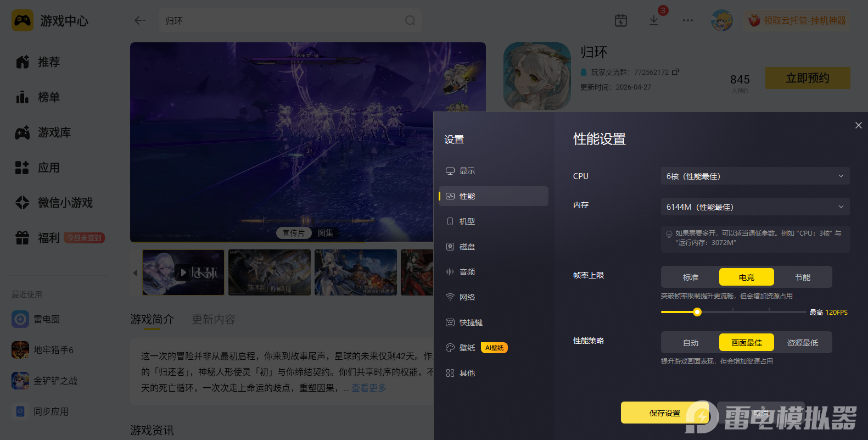This screenshot has width=868, height=440.
Task: Open downloads icon with badge 3
Action: [654, 20]
